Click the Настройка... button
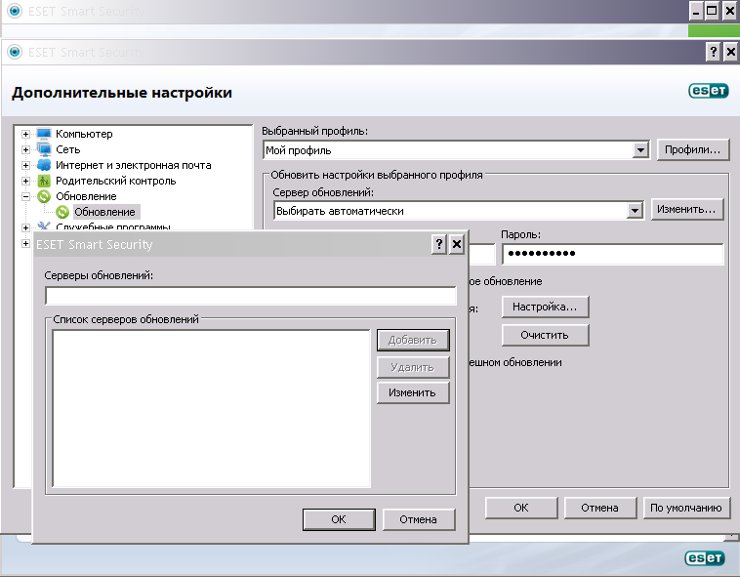The image size is (740, 577). 545,307
